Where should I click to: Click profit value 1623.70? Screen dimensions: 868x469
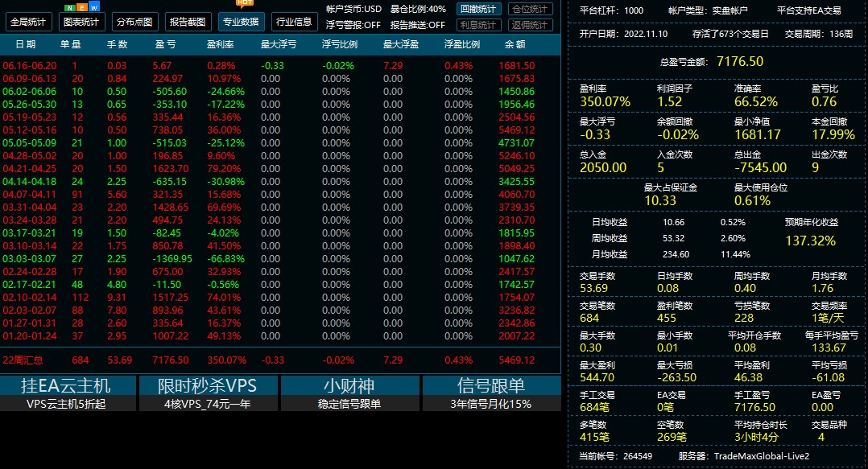pyautogui.click(x=171, y=169)
